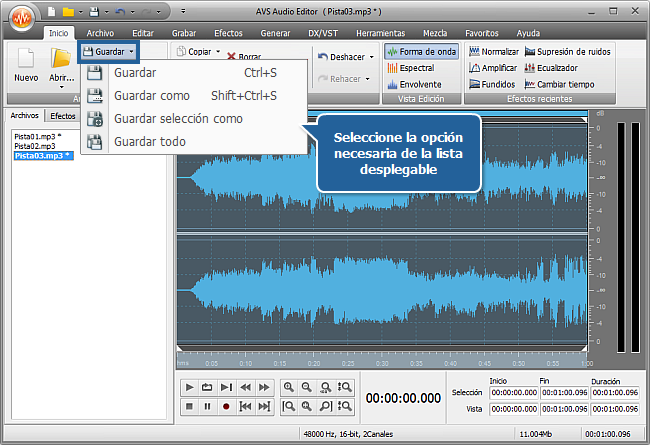Click the Selección Inicio time field
The image size is (650, 445).
coord(512,393)
